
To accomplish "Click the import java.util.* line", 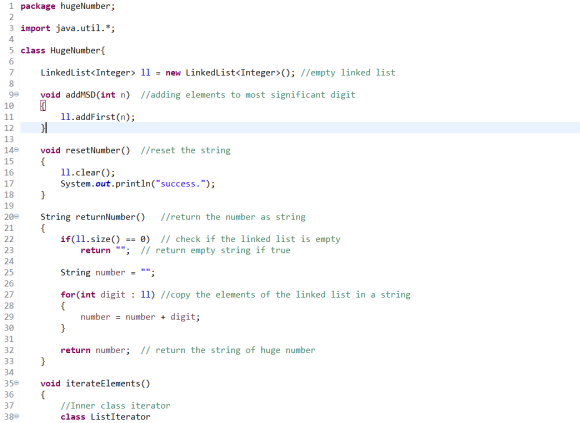I will [x=68, y=28].
